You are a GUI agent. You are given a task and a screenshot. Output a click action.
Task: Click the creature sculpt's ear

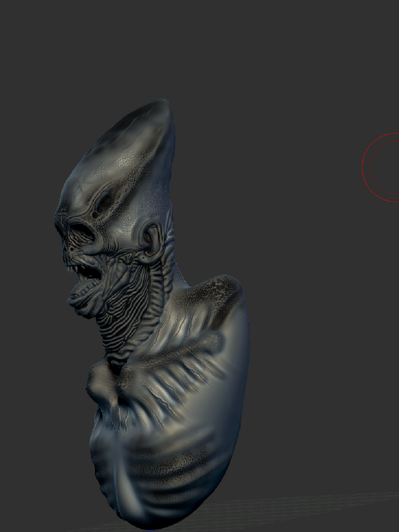(151, 241)
